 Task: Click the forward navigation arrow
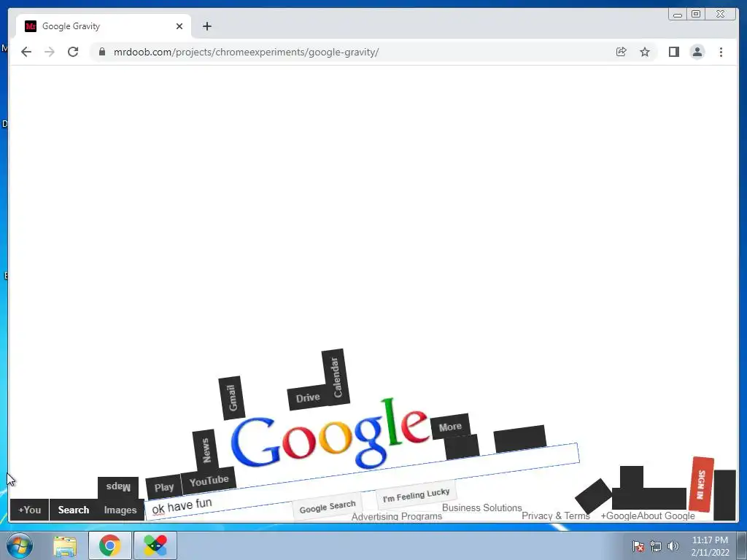point(50,52)
